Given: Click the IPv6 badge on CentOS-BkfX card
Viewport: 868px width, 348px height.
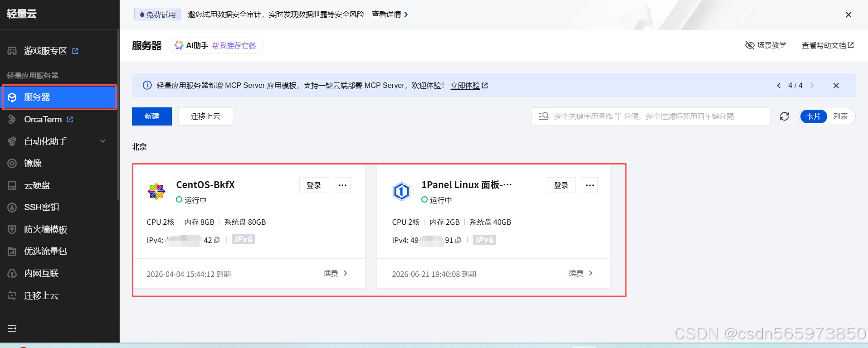Looking at the screenshot, I should coord(243,239).
